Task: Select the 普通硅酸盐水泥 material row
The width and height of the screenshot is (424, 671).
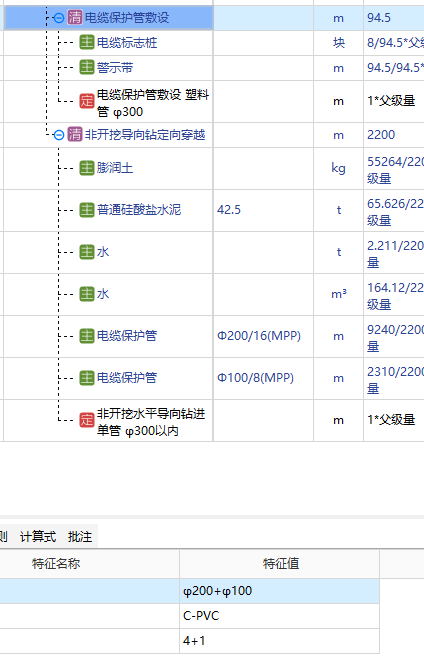Action: [139, 210]
